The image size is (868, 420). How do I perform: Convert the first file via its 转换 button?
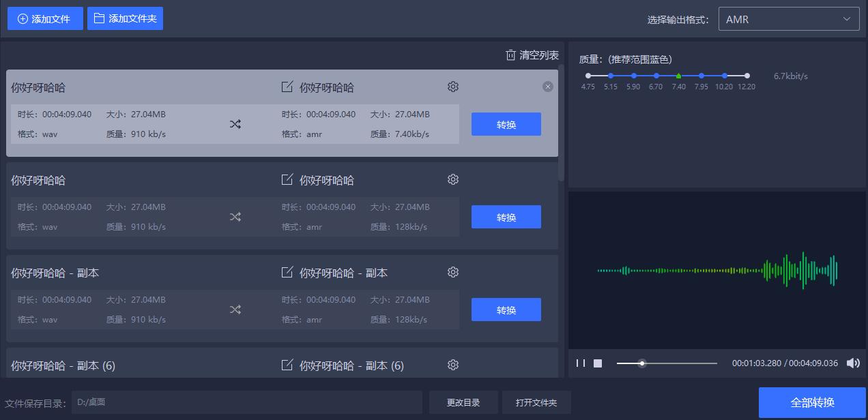tap(506, 124)
